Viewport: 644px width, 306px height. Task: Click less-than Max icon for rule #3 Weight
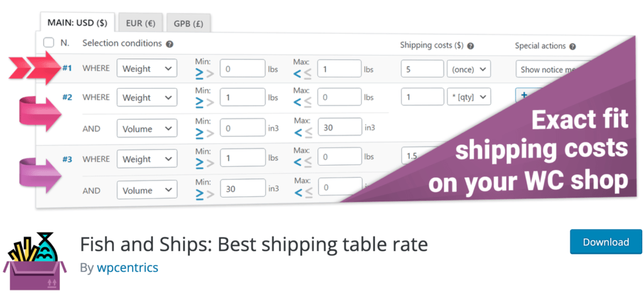297,162
